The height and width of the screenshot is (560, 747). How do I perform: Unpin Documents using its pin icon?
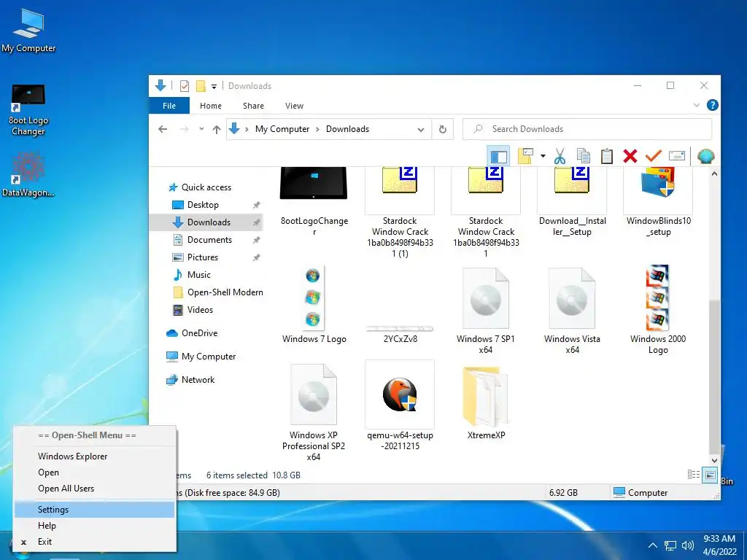256,240
